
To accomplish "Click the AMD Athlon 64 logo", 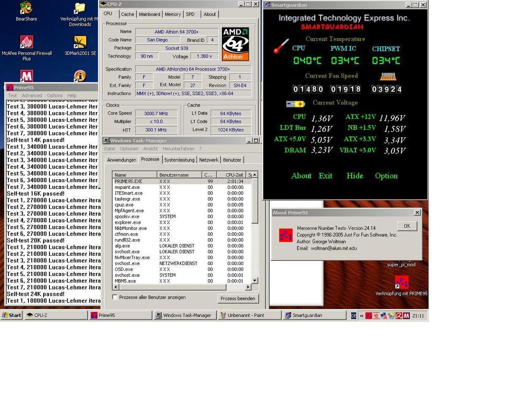I will (x=235, y=44).
